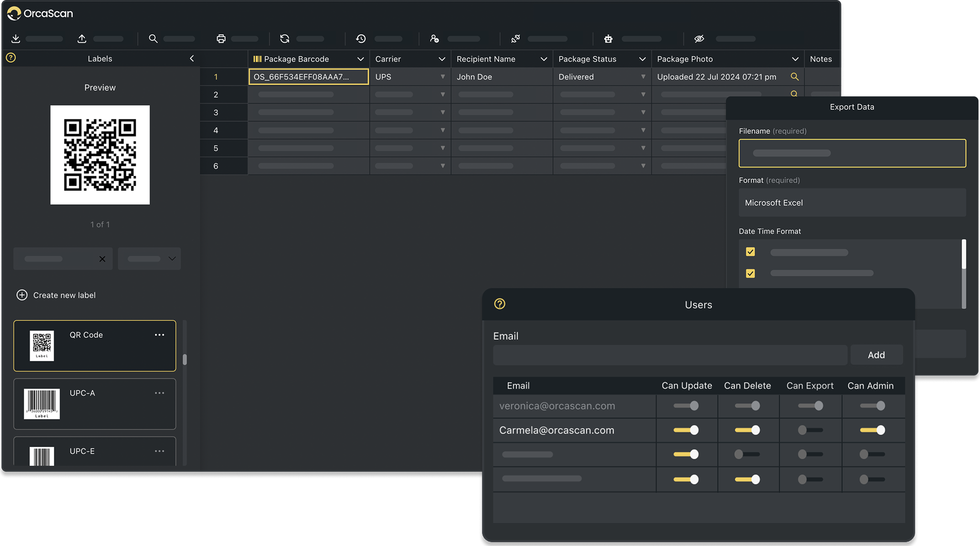Click the printer icon in toolbar
This screenshot has height=546, width=980.
coord(221,39)
